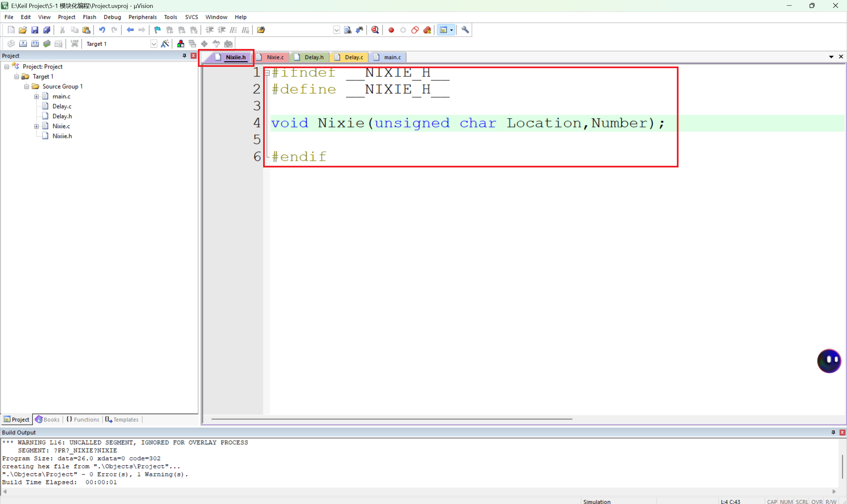Screen dimensions: 847x504
Task: Pin the Project panel
Action: (x=184, y=56)
